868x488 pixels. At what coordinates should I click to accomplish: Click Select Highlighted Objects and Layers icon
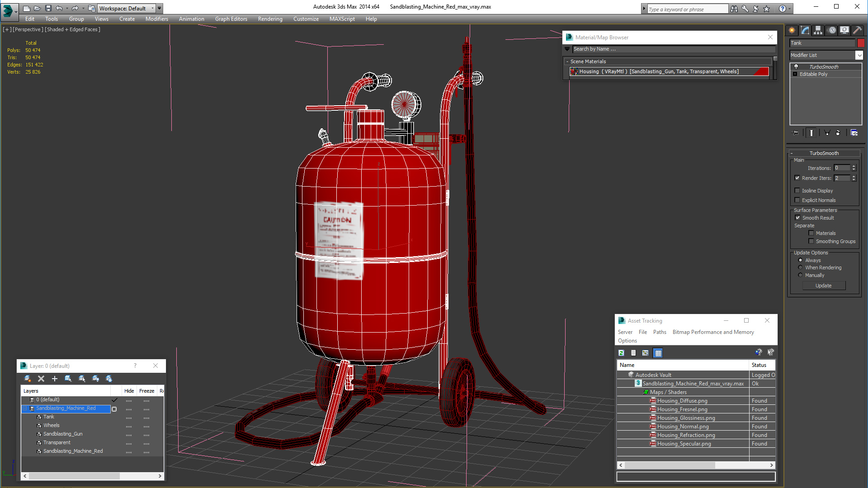coord(68,379)
